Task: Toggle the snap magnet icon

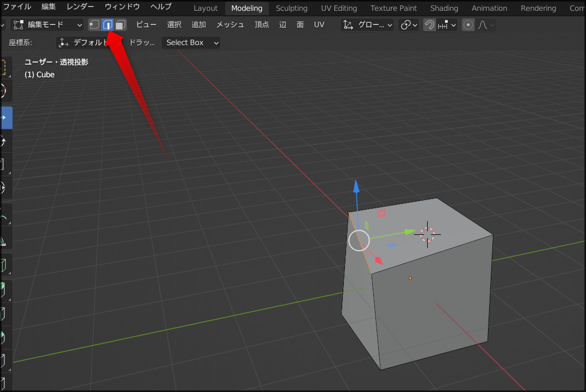Action: click(x=430, y=25)
